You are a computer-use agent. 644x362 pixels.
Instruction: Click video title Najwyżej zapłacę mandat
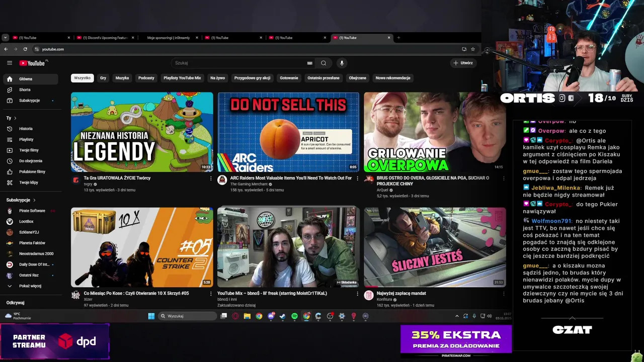(x=401, y=293)
